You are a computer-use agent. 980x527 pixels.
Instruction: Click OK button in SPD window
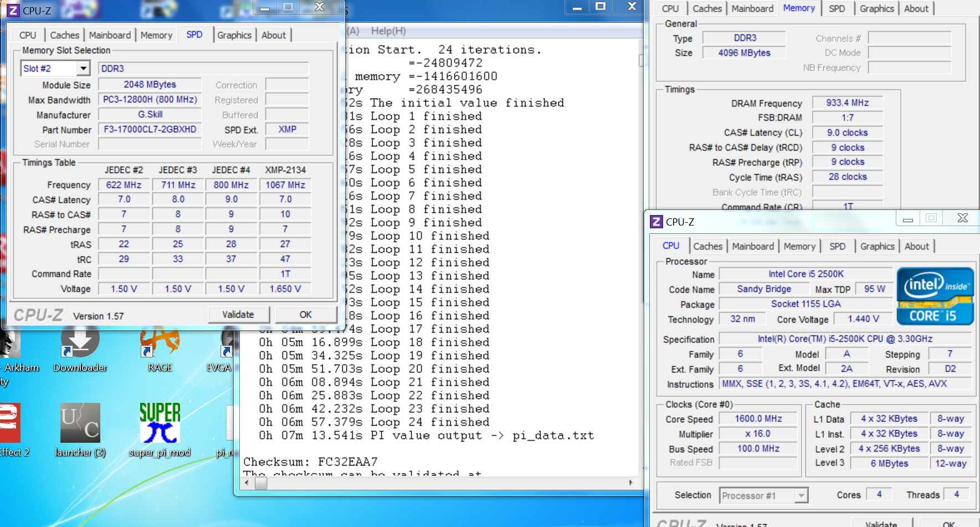click(306, 314)
